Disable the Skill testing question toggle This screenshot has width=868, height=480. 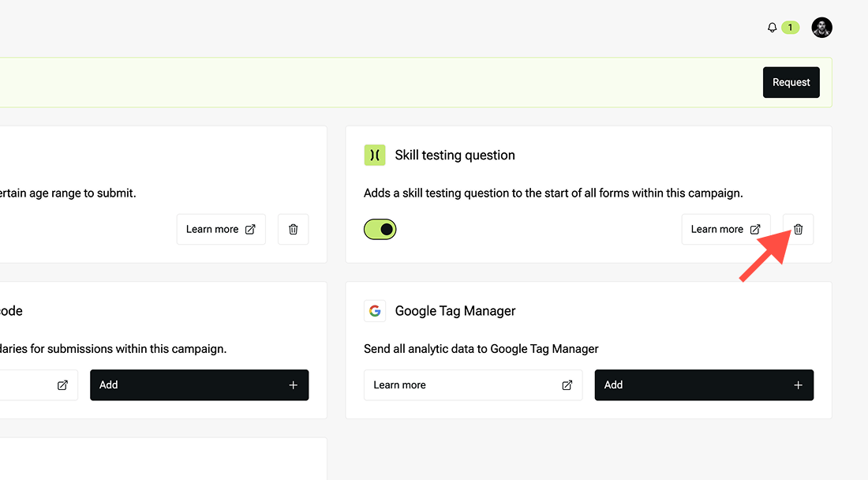[380, 229]
